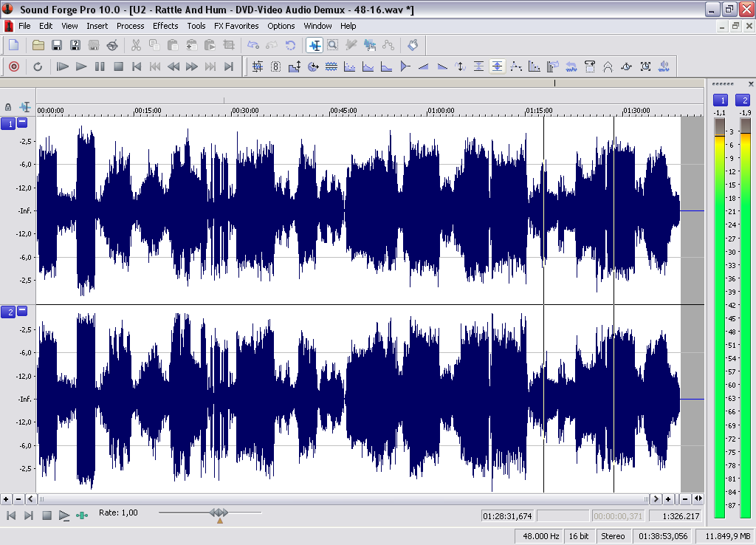Create a new audio file
This screenshot has width=756, height=545.
(13, 45)
